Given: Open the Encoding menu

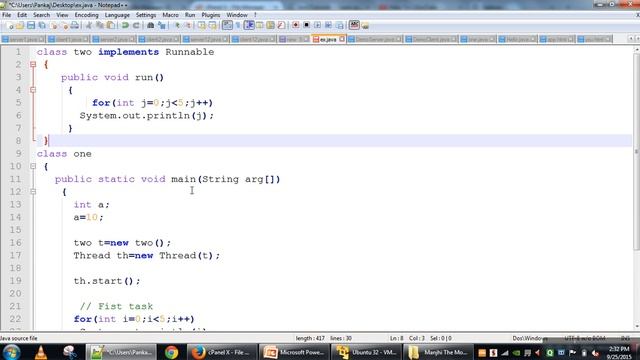Looking at the screenshot, I should (86, 15).
